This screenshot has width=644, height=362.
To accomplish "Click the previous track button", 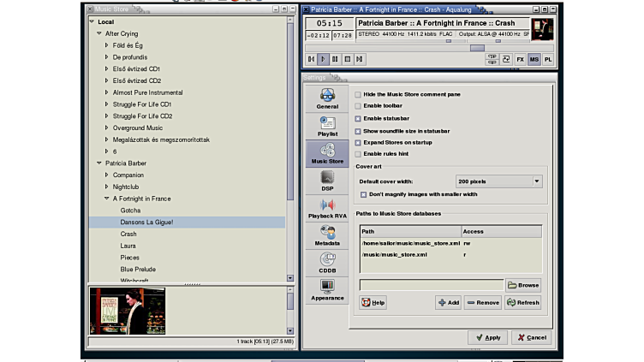I will (312, 59).
